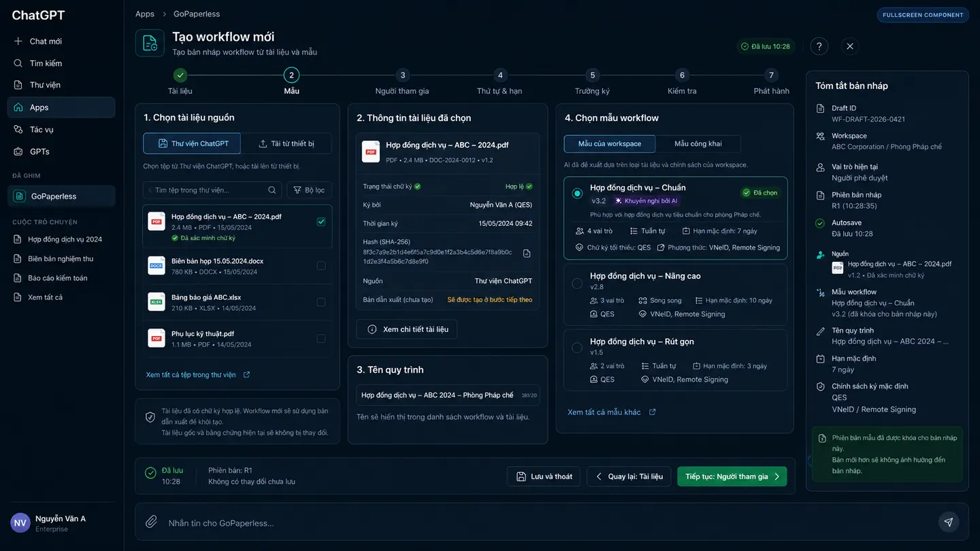Go to step 6 Kiểm tra
The height and width of the screenshot is (551, 980).
tap(682, 82)
